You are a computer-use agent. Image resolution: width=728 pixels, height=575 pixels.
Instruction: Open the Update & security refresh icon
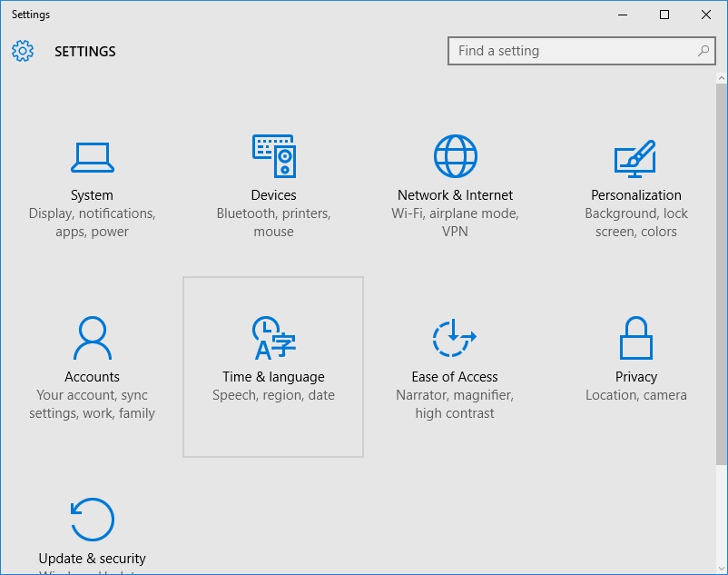(x=92, y=520)
